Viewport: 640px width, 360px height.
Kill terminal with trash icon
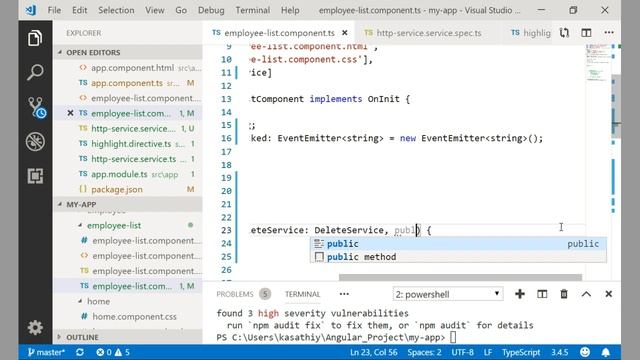coord(564,294)
